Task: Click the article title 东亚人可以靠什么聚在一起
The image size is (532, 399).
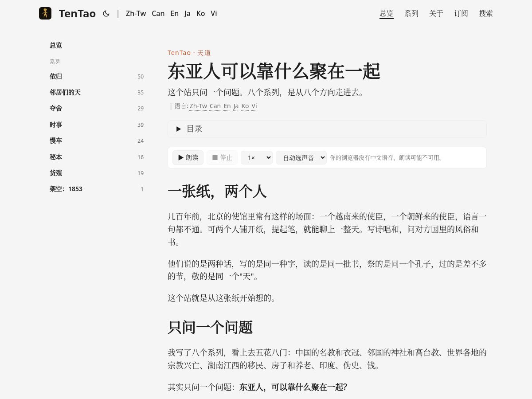Action: (274, 71)
